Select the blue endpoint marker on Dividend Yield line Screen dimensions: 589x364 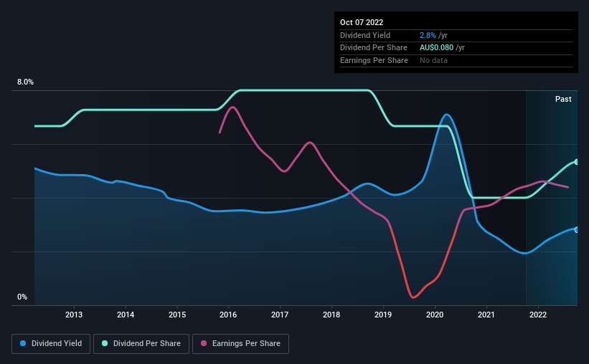tap(577, 230)
